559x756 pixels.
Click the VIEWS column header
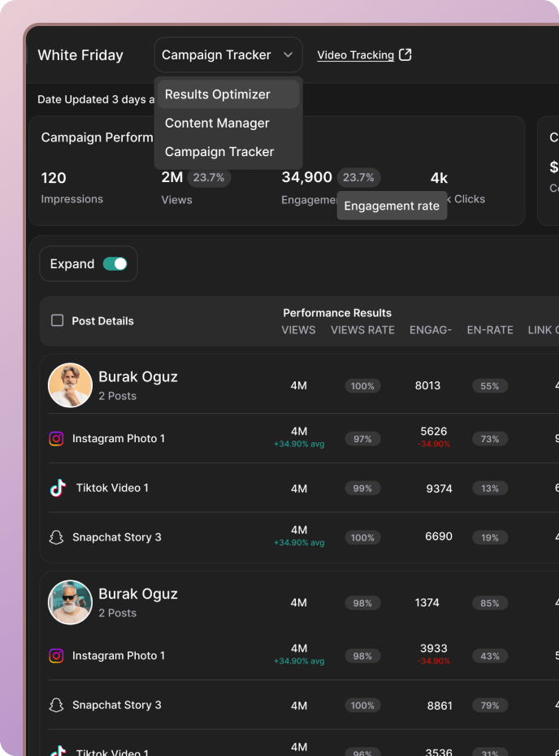(x=299, y=330)
